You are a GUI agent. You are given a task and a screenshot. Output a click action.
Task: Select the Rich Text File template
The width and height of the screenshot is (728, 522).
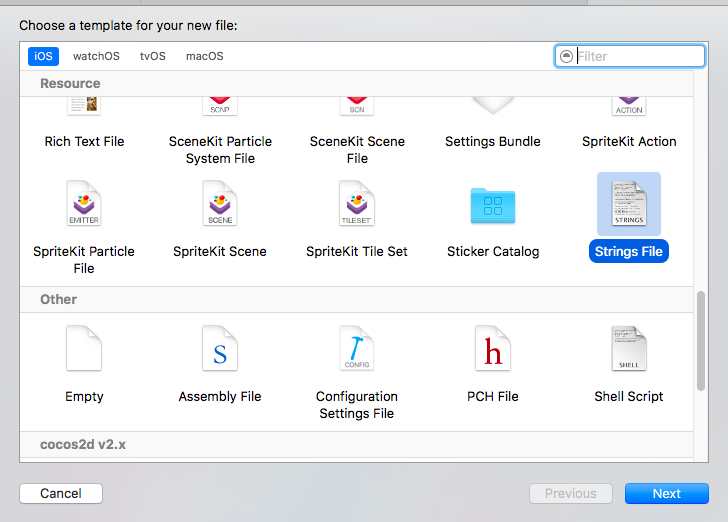pos(84,141)
